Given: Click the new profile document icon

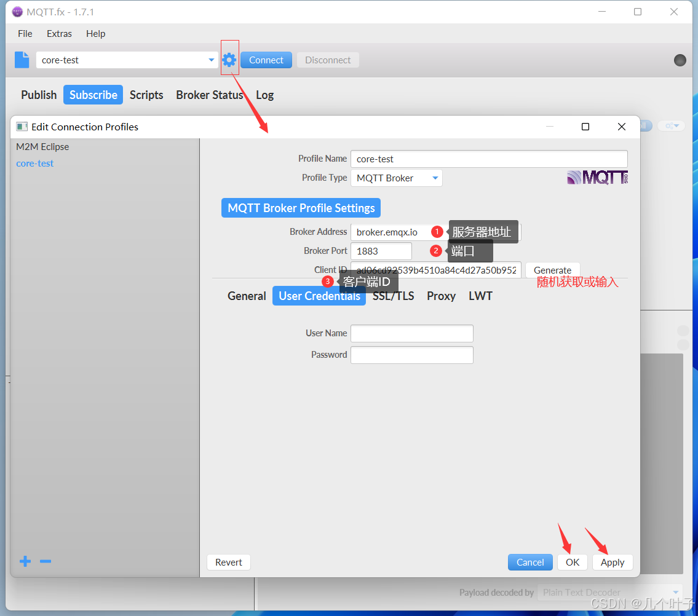Looking at the screenshot, I should (22, 60).
